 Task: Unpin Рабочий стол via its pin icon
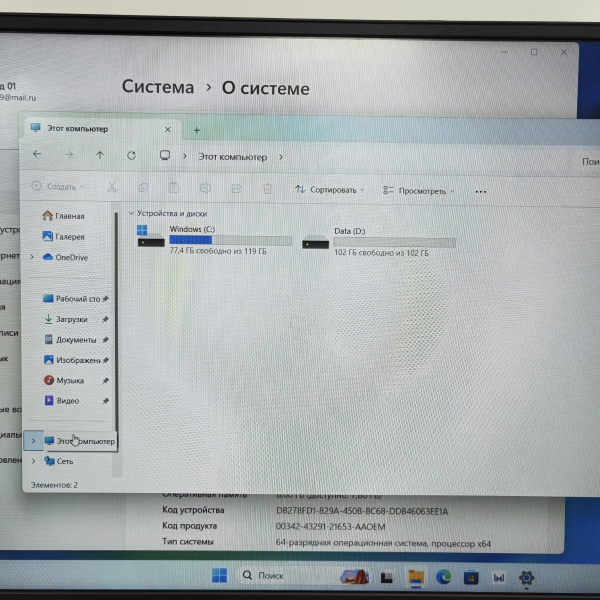106,298
